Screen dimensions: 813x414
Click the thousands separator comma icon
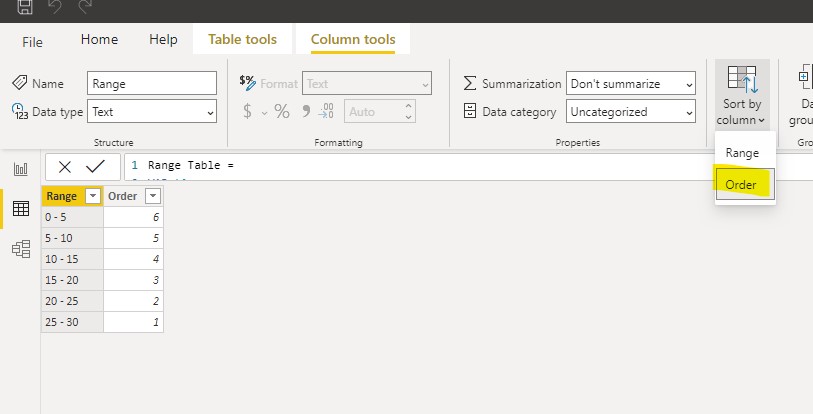[x=306, y=111]
